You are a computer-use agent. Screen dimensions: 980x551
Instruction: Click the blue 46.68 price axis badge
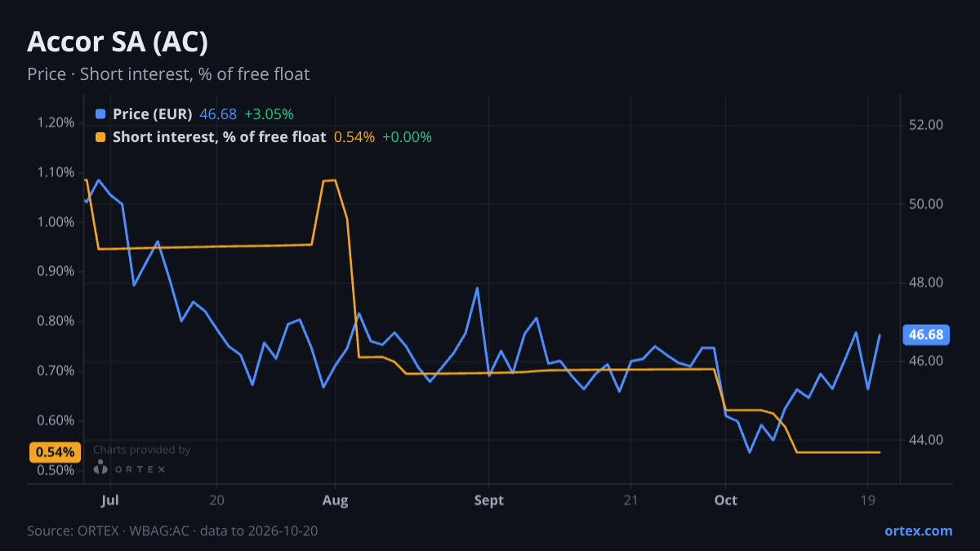point(925,335)
